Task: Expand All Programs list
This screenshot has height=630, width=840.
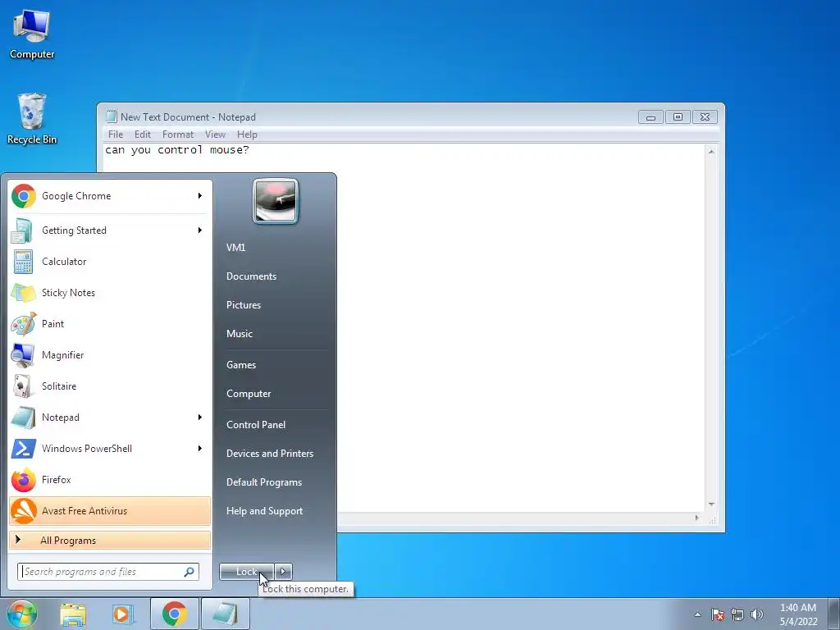Action: coord(110,540)
